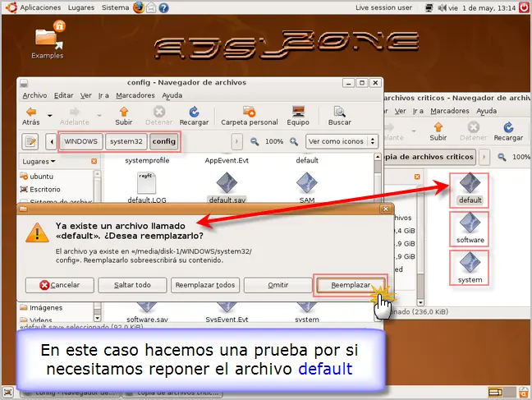Confirm with the Reemplazar button
The image size is (532, 400).
point(351,285)
